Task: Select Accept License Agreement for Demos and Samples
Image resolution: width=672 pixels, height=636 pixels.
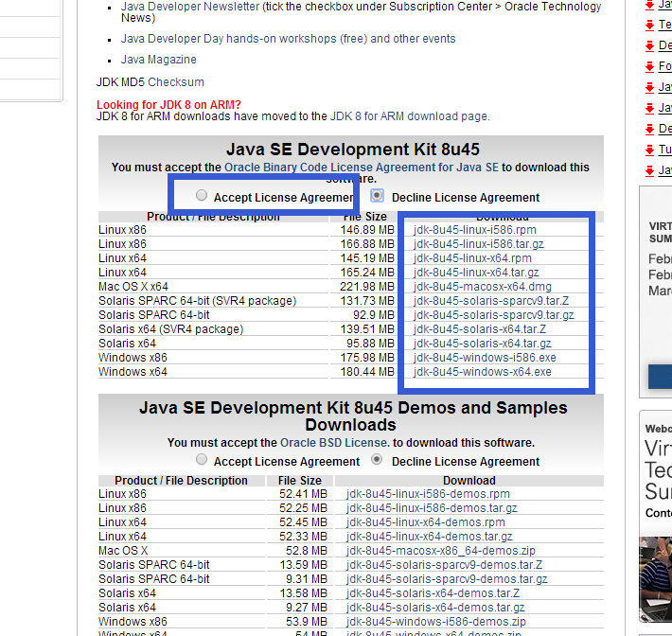Action: click(x=202, y=459)
